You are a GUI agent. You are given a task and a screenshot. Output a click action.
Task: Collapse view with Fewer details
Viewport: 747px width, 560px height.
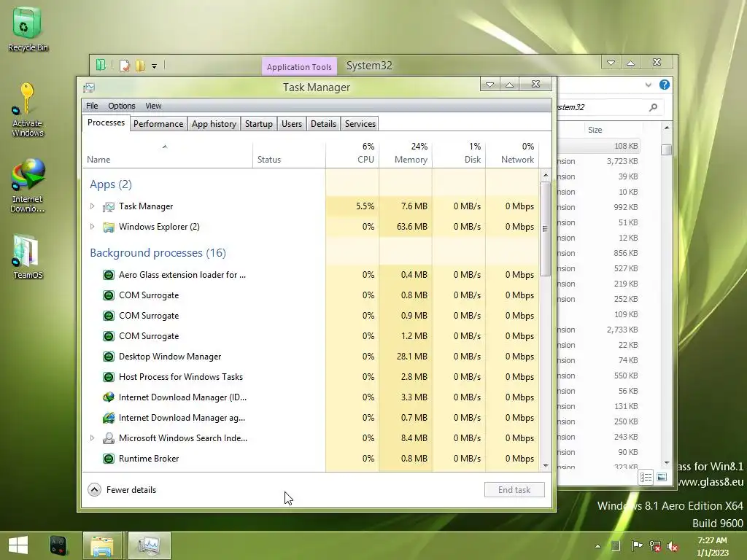123,490
